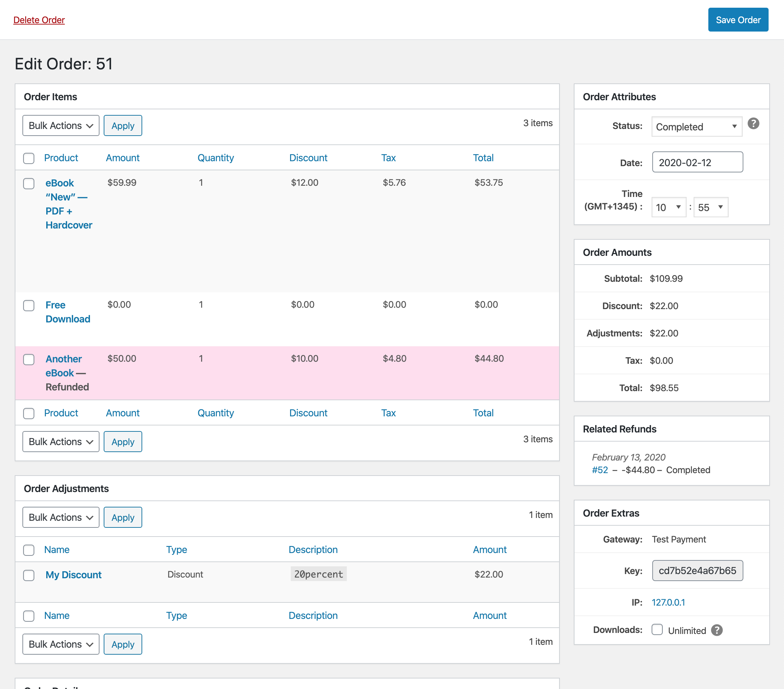
Task: Open the Free Download product link
Action: coord(68,312)
